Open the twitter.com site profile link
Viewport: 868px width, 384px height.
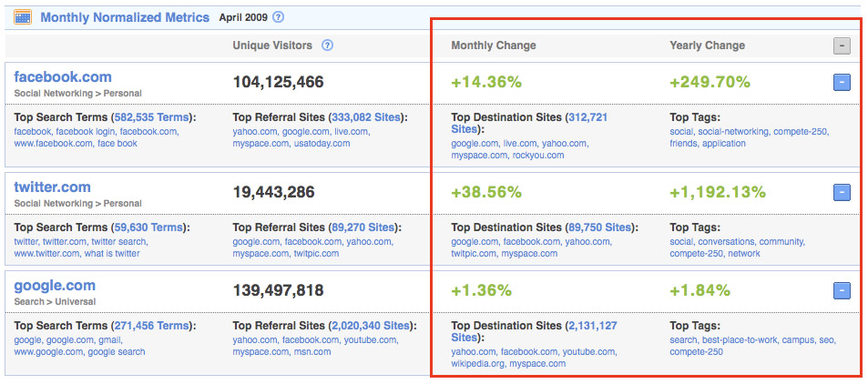click(52, 187)
